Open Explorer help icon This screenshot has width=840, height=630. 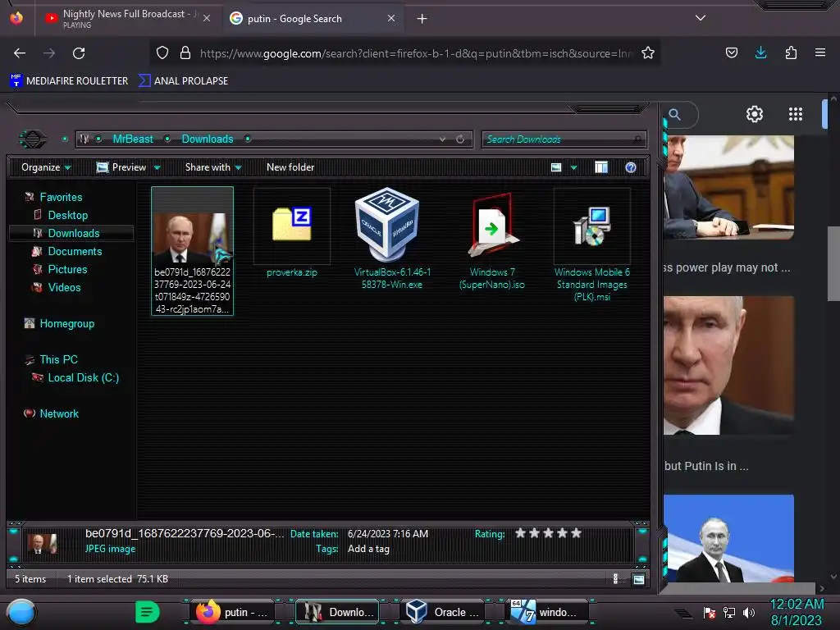[631, 167]
